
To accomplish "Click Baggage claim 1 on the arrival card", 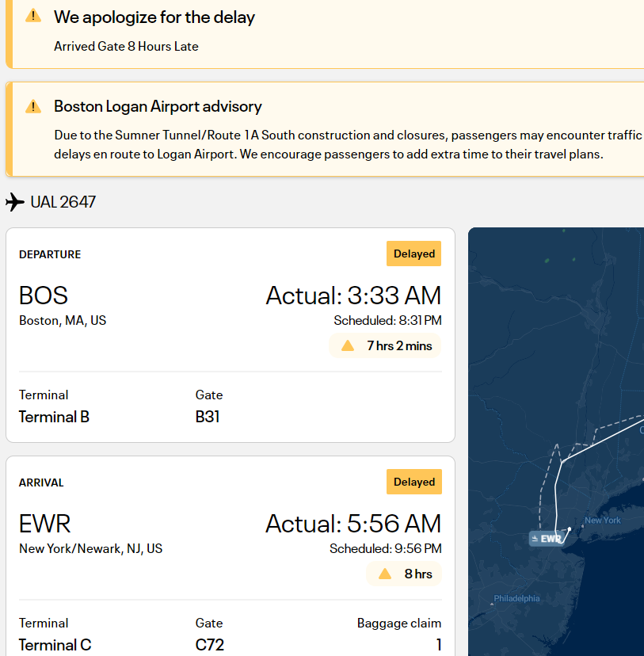I will click(x=439, y=645).
